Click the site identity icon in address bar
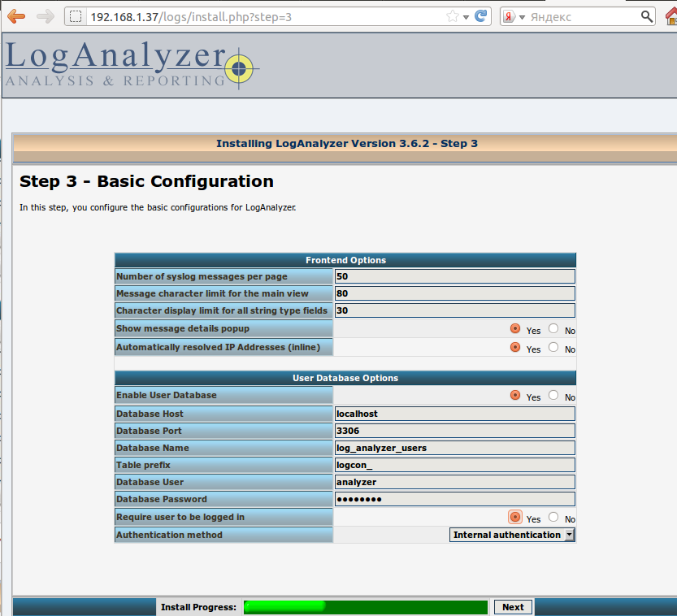This screenshot has height=616, width=677. point(76,17)
